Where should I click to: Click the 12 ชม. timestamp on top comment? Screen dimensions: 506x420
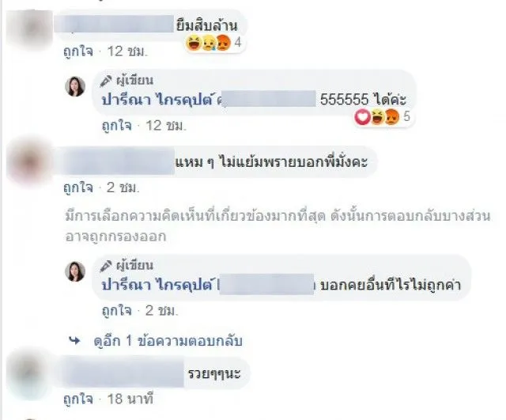tap(127, 51)
